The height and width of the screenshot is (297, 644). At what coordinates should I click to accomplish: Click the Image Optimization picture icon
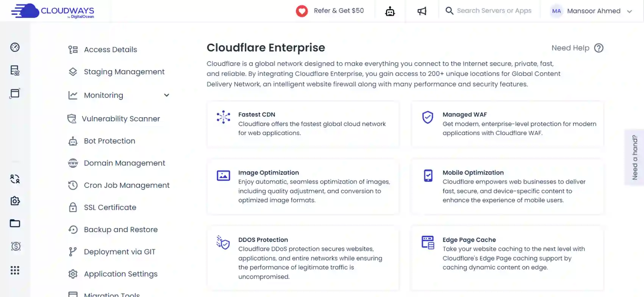pyautogui.click(x=223, y=176)
